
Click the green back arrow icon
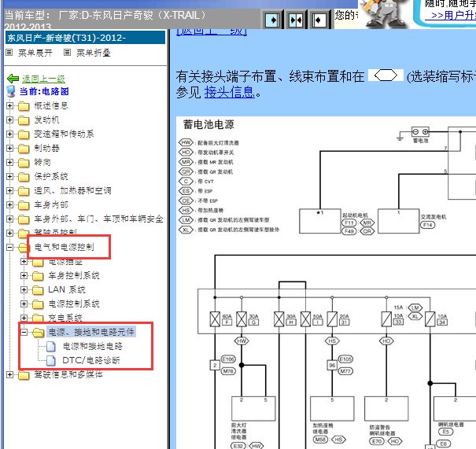[13, 79]
